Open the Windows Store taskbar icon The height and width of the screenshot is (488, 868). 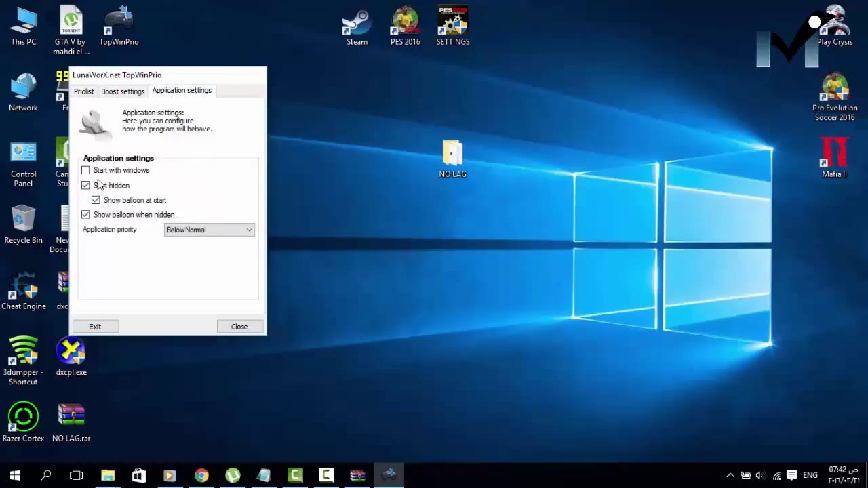click(139, 475)
